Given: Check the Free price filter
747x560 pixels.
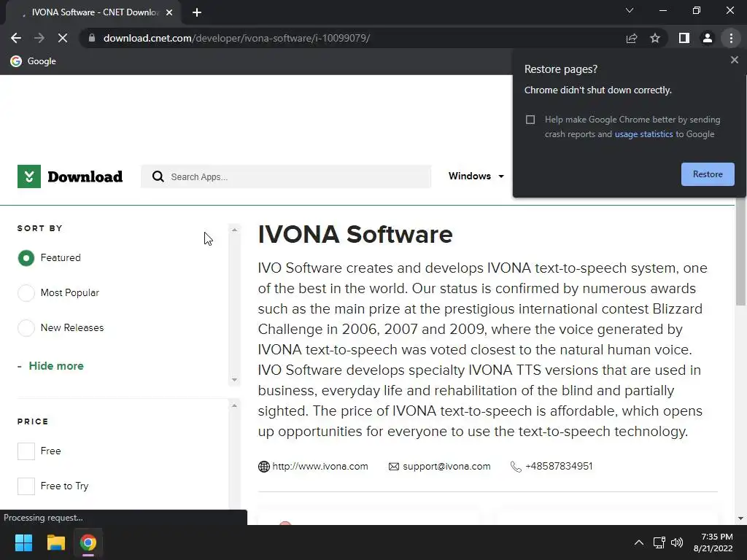Looking at the screenshot, I should [26, 451].
